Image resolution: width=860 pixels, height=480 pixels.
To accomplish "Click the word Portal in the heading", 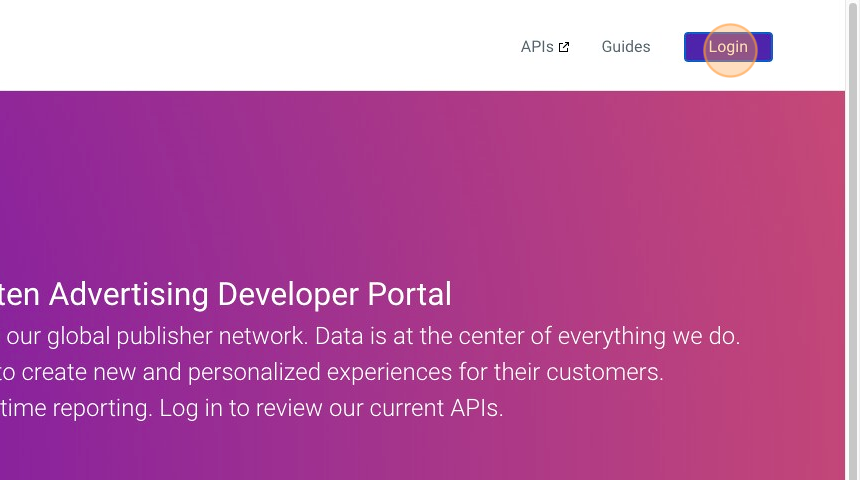I will 410,294.
